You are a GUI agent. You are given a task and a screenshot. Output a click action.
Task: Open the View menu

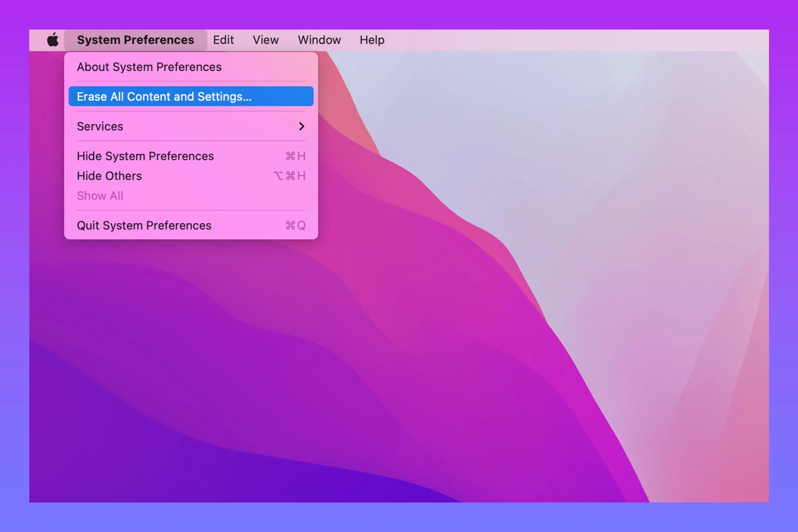pyautogui.click(x=266, y=40)
